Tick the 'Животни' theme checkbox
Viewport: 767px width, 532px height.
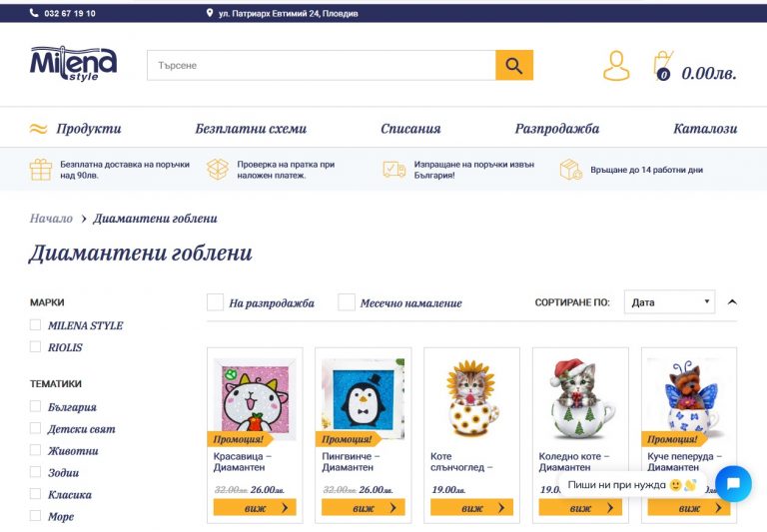point(35,450)
